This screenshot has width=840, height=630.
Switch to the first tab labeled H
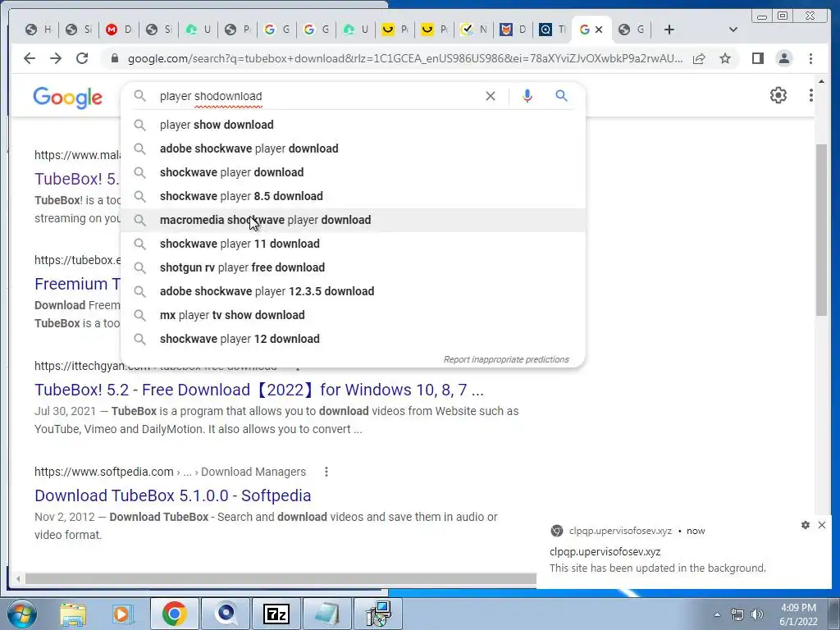click(39, 30)
